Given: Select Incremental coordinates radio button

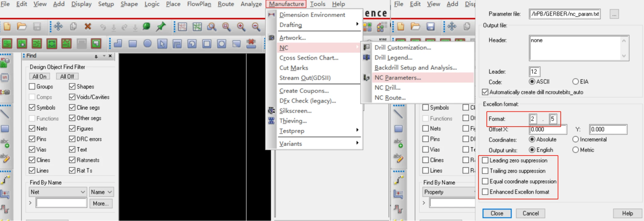Looking at the screenshot, I should coord(575,139).
